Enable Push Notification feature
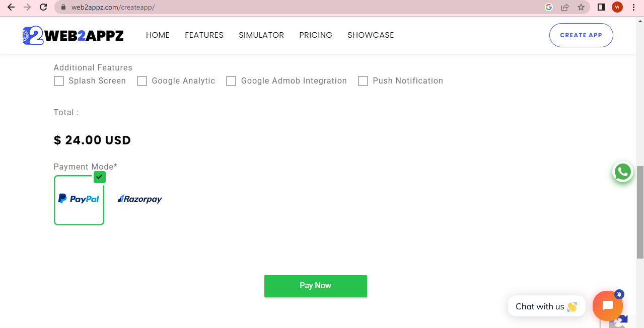The image size is (644, 328). tap(363, 80)
